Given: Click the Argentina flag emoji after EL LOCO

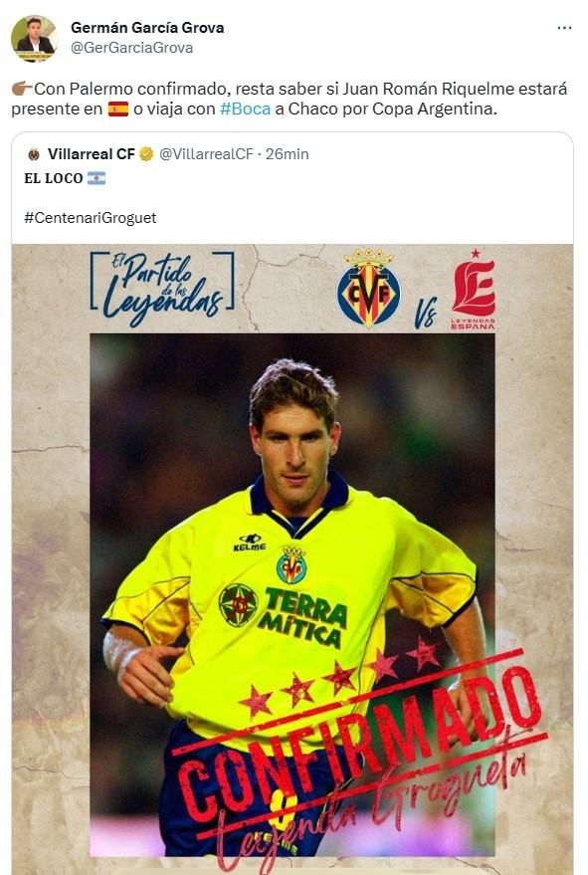Looking at the screenshot, I should [96, 178].
